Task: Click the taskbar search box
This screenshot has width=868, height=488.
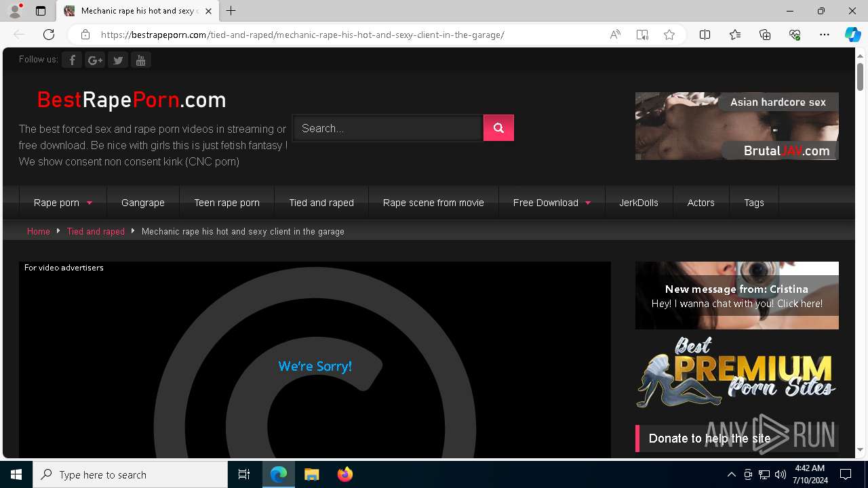Action: coord(130,474)
